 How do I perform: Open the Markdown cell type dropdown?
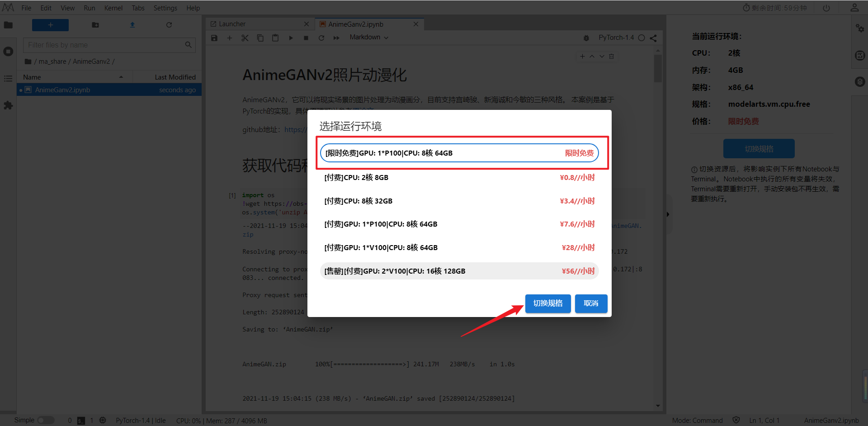coord(369,38)
